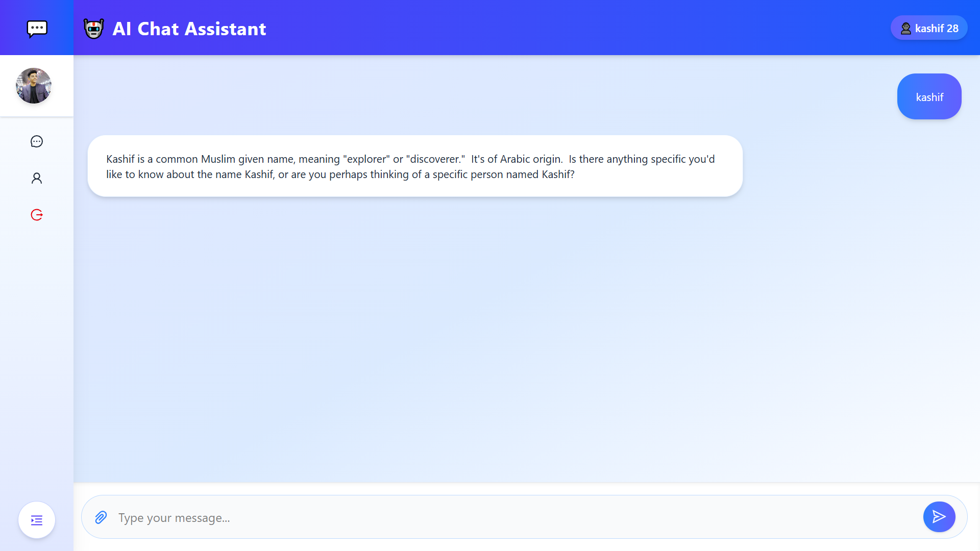Click the user icon in account badge
Image resolution: width=980 pixels, height=551 pixels.
point(905,29)
